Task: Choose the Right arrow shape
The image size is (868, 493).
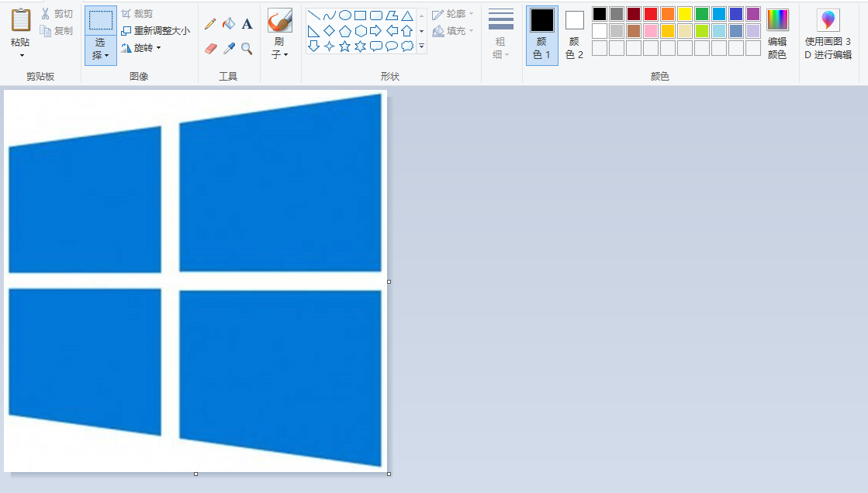Action: coord(376,31)
